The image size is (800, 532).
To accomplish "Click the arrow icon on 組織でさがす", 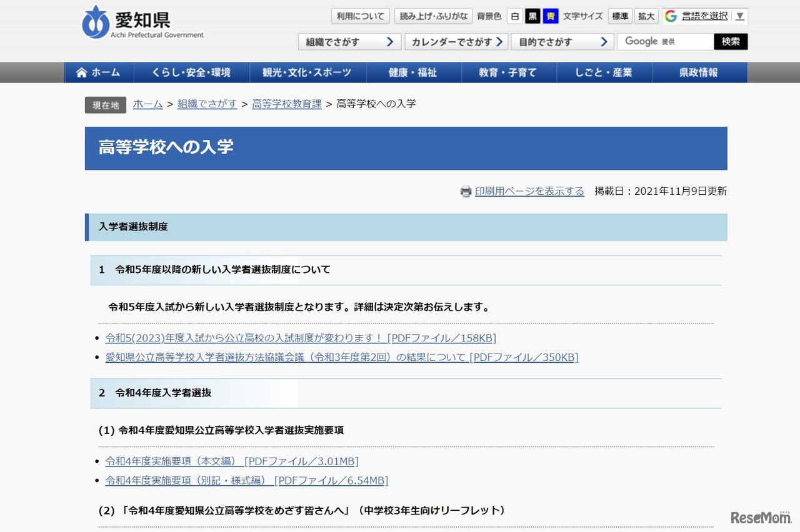I will [390, 41].
